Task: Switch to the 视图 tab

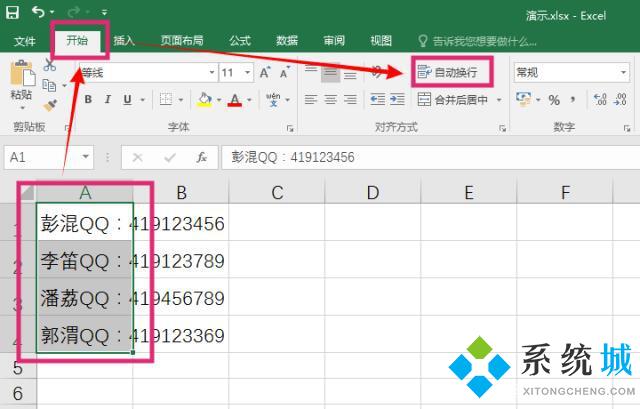Action: pos(381,40)
